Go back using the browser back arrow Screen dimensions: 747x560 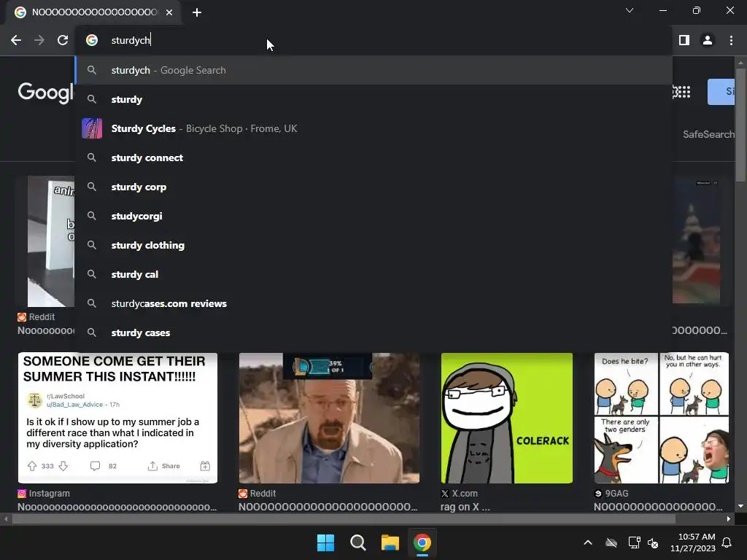[x=16, y=41]
